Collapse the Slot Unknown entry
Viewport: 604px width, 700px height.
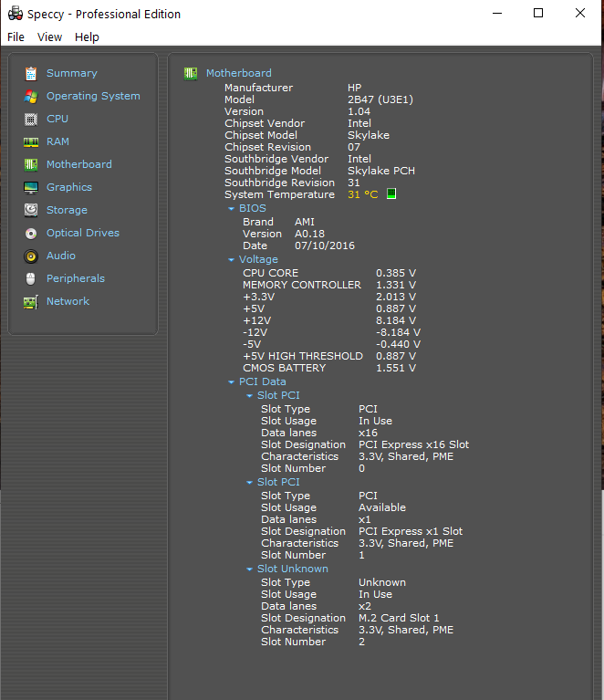pos(250,569)
